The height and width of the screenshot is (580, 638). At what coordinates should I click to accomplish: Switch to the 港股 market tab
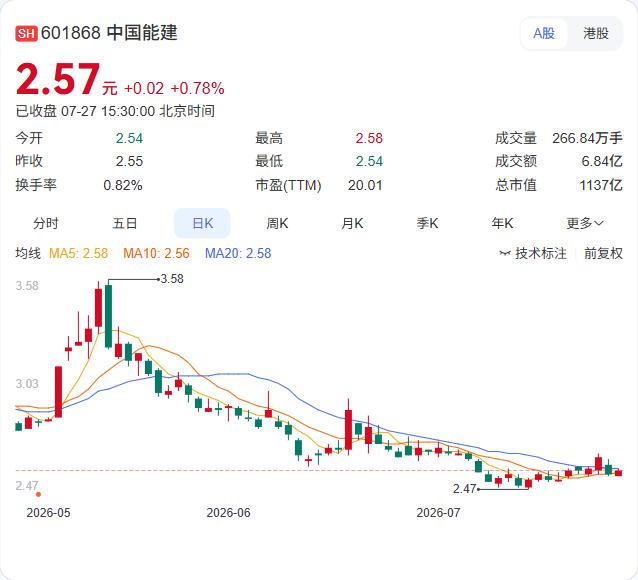point(596,33)
